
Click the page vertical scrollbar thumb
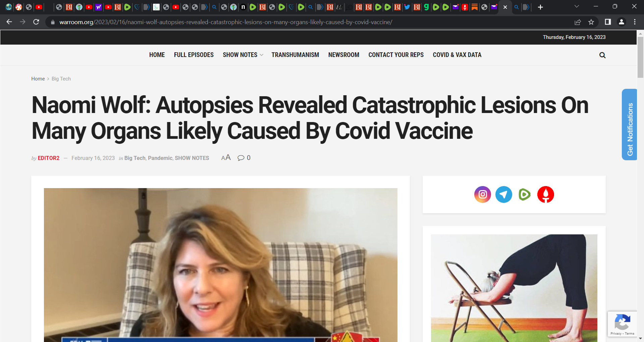click(640, 57)
